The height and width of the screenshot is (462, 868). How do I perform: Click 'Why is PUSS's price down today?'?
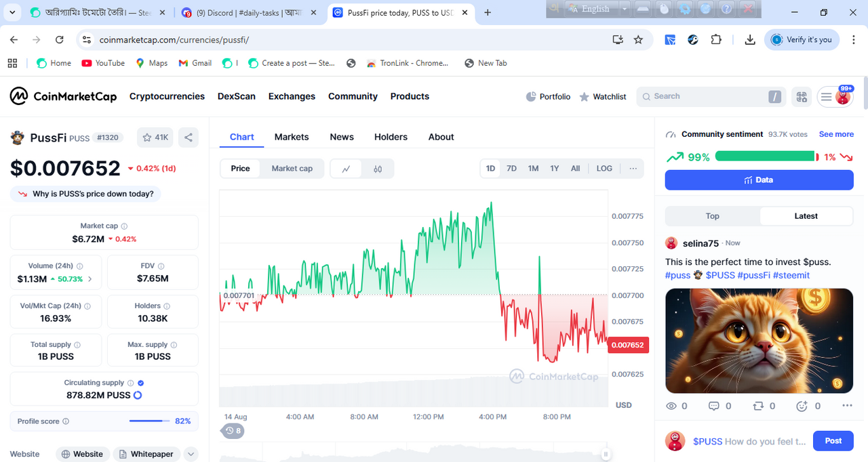coord(85,194)
